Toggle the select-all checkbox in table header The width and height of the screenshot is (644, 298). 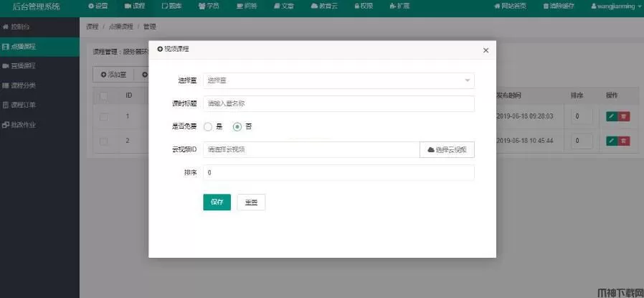[104, 95]
